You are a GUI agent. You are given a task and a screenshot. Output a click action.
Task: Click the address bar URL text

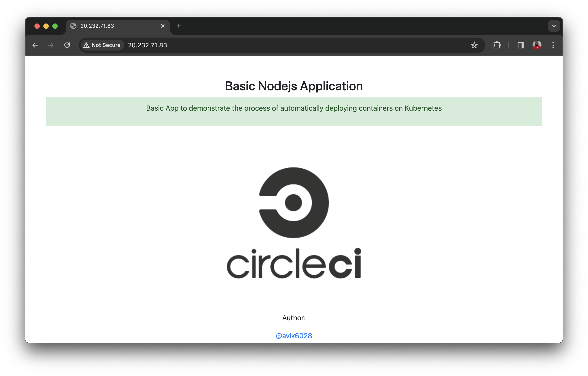tap(148, 45)
